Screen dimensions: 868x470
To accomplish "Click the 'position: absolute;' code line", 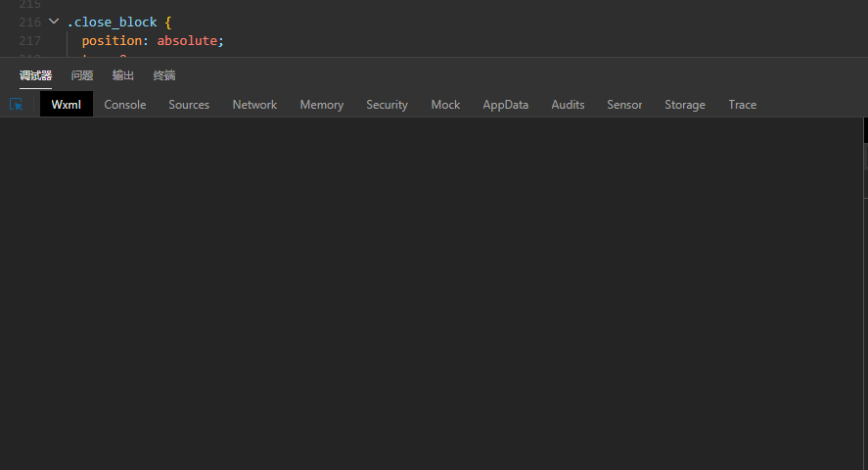I will (153, 40).
